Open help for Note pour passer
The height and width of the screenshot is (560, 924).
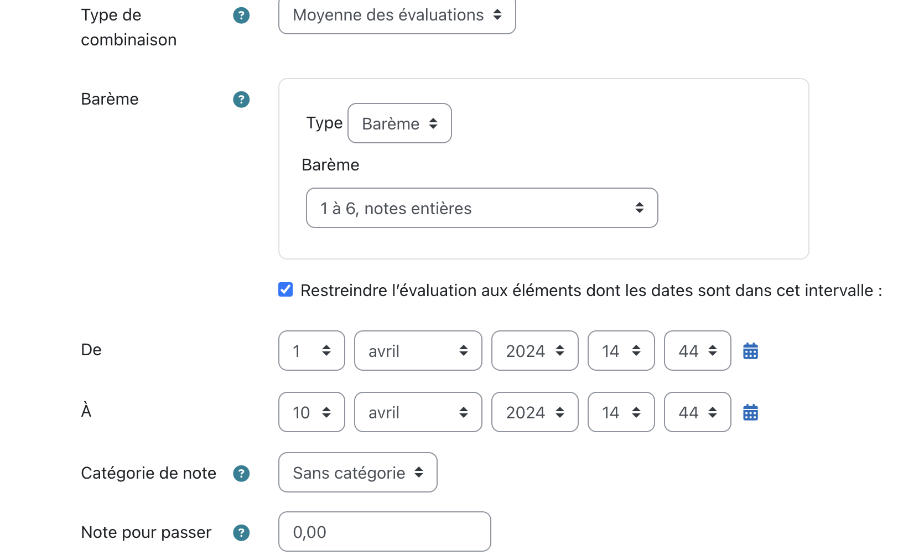(241, 533)
